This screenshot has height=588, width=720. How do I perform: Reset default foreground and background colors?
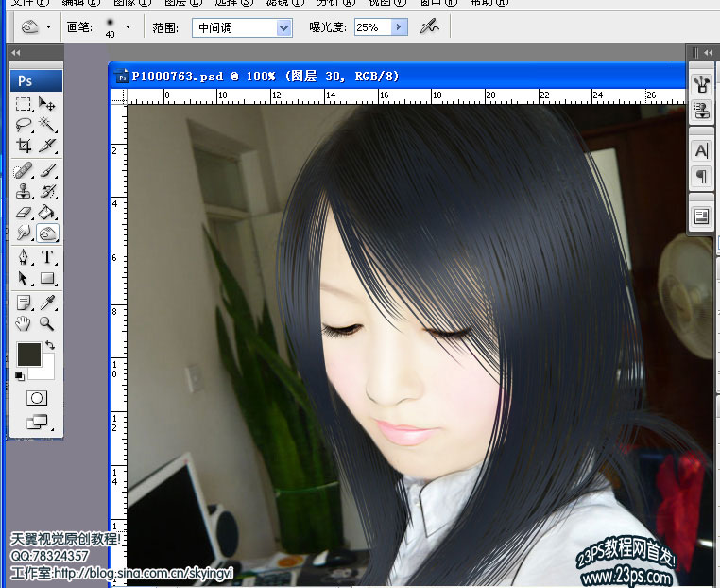pos(20,375)
